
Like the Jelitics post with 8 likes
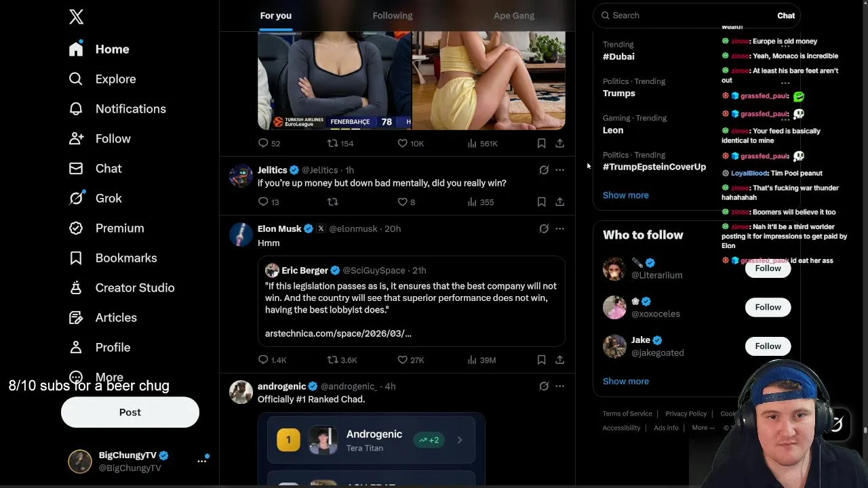407,202
